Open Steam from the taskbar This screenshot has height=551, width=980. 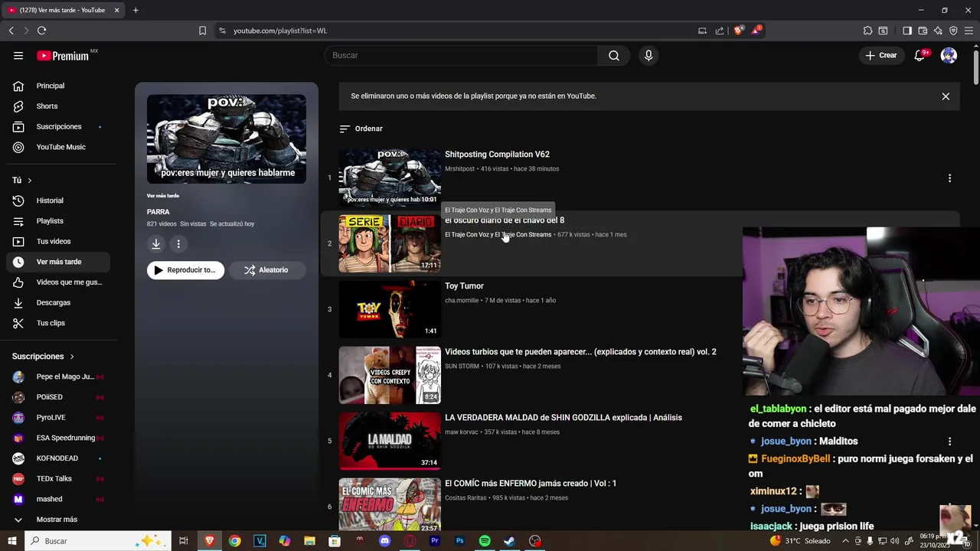(x=509, y=541)
